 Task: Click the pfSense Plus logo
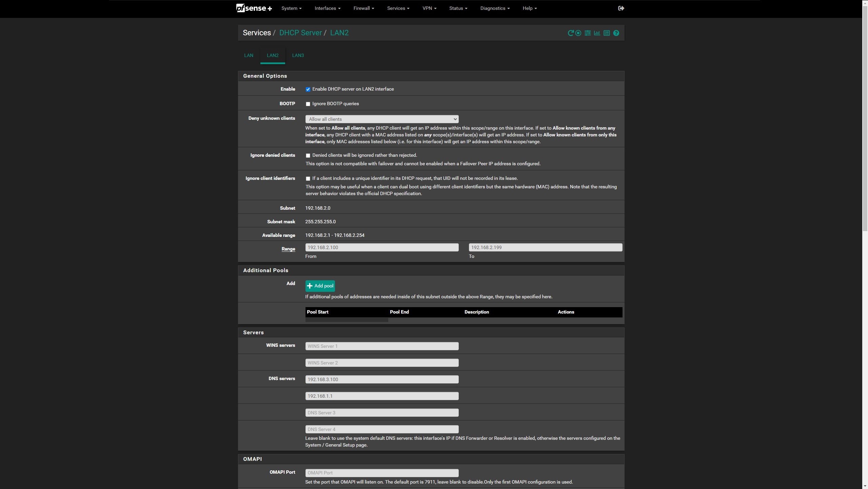pos(254,8)
